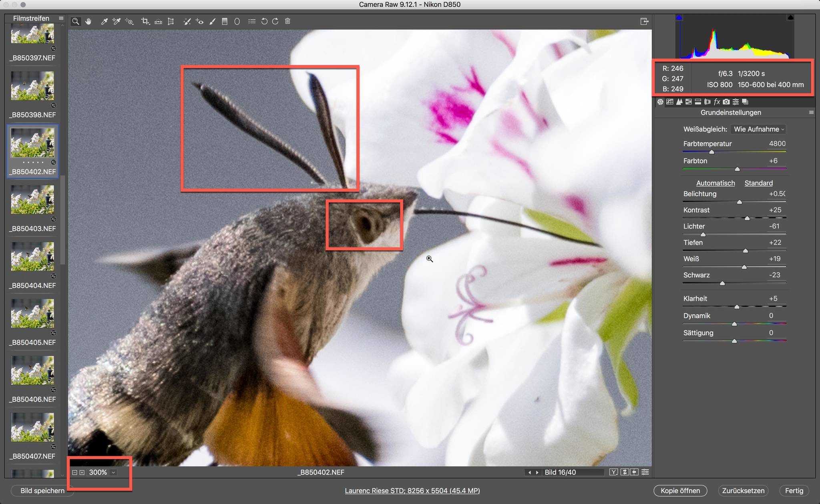Viewport: 820px width, 504px height.
Task: Select thumbnail _B850407.NEF in filmstrip
Action: pyautogui.click(x=32, y=427)
